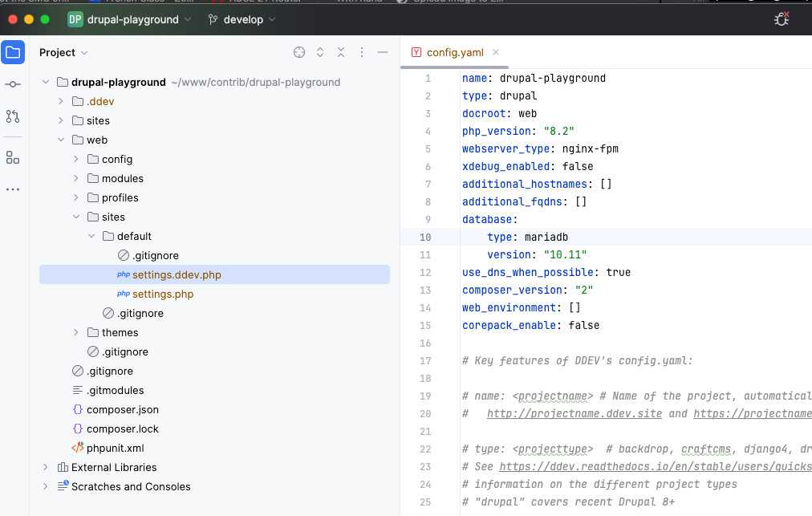812x516 pixels.
Task: Click the Scratches and Consoles icon
Action: click(x=63, y=486)
